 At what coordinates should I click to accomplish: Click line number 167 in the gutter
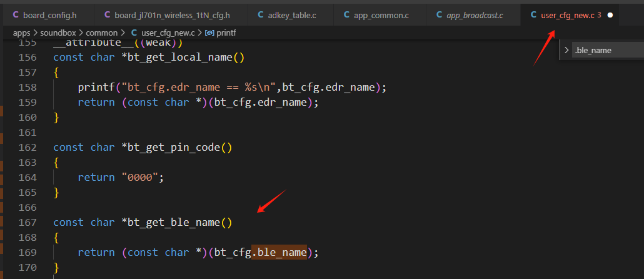tap(28, 222)
